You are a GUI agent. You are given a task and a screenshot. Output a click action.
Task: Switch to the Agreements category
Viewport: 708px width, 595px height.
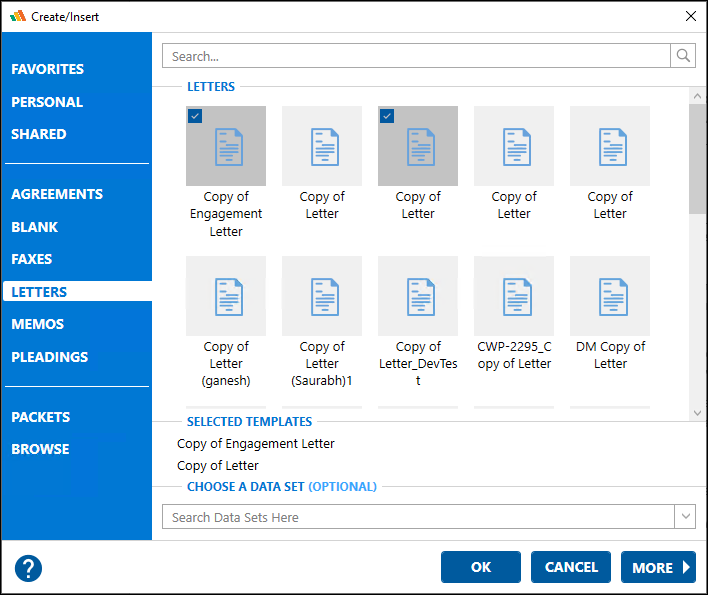57,194
